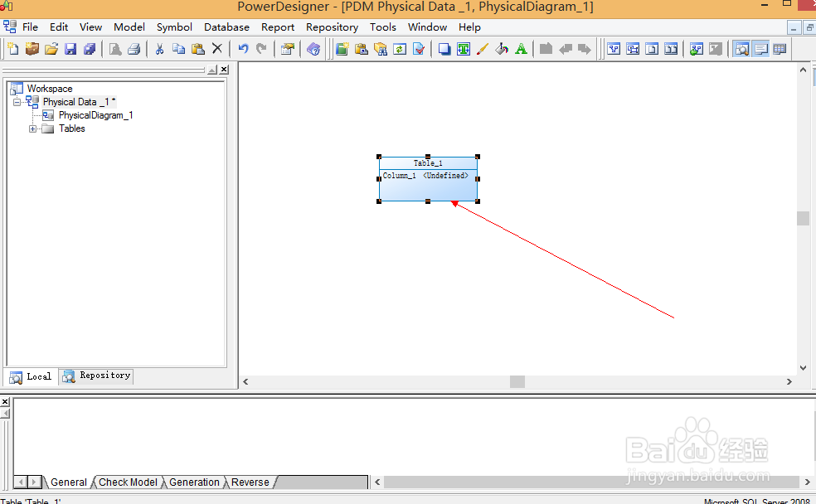This screenshot has width=816, height=504.
Task: Select the Fill Color paint bucket icon
Action: pos(502,49)
